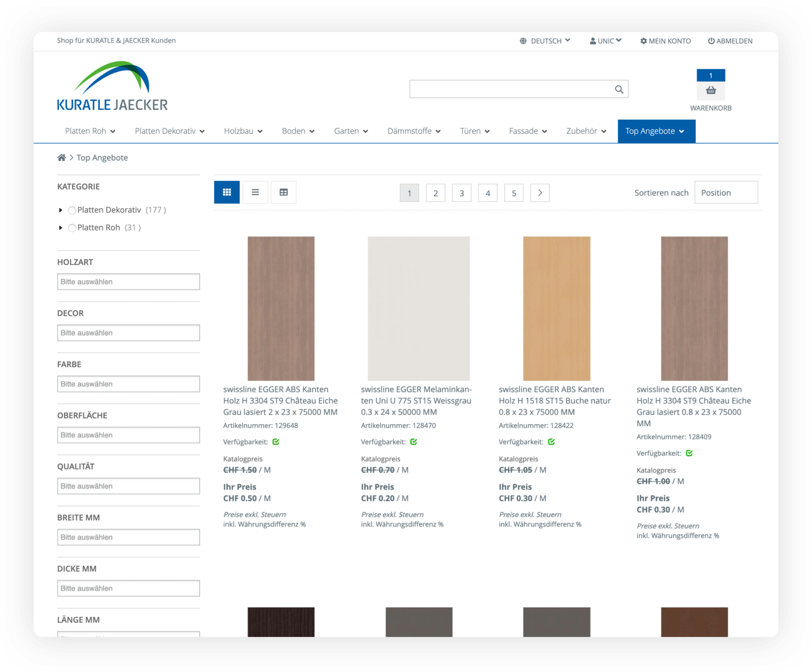Click the home breadcrumb icon
This screenshot has height=672, width=812.
point(62,158)
